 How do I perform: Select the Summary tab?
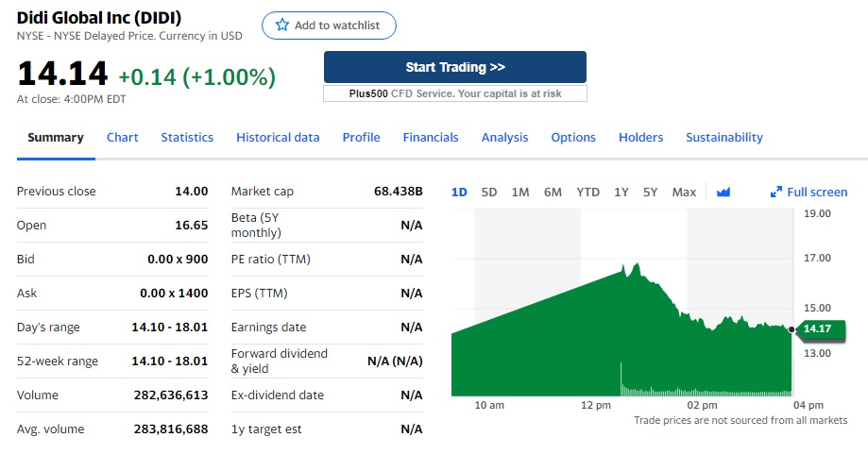point(56,137)
